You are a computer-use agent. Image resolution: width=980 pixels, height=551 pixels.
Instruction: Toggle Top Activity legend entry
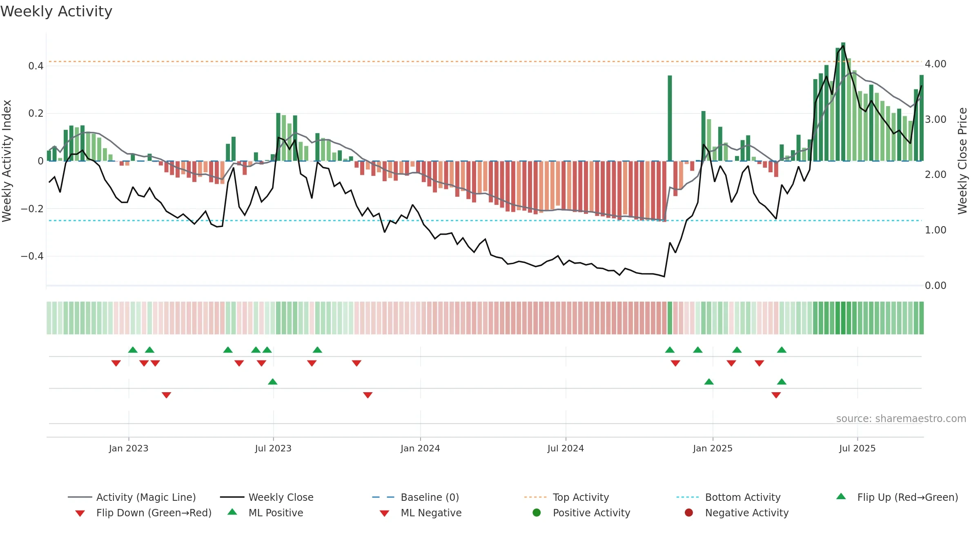pos(566,497)
